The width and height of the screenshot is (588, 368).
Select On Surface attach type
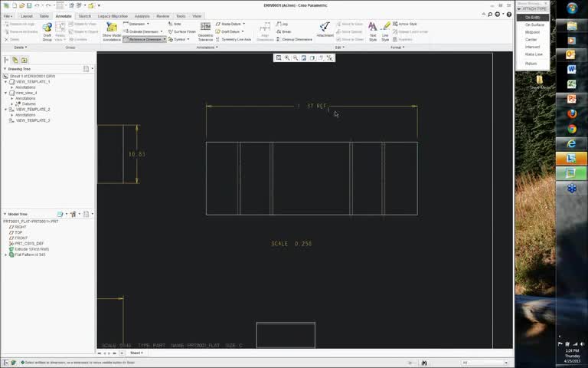pos(533,25)
